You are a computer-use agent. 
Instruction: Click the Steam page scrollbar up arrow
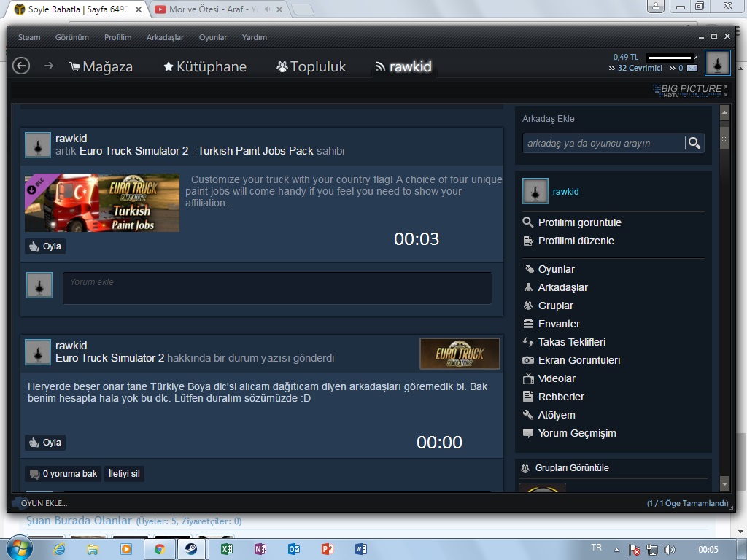point(724,113)
